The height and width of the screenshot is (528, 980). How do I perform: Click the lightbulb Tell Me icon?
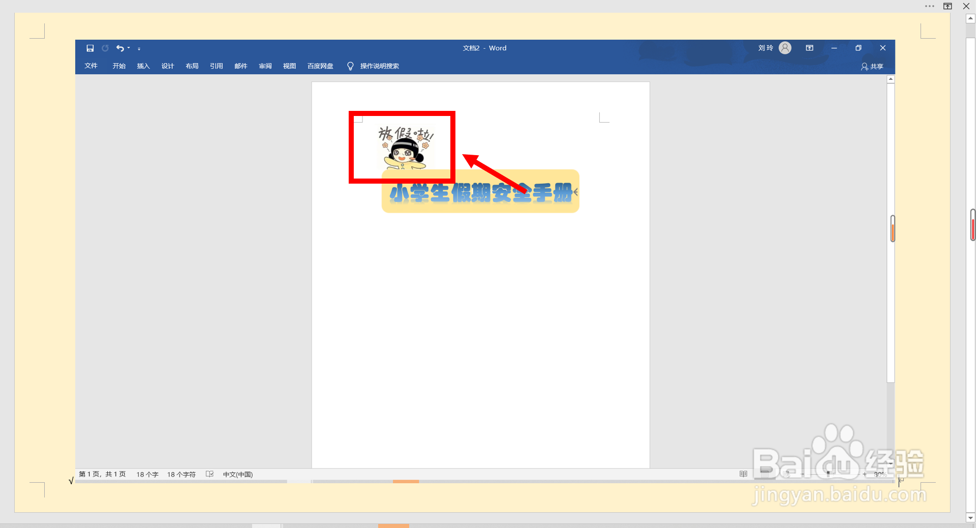[350, 66]
